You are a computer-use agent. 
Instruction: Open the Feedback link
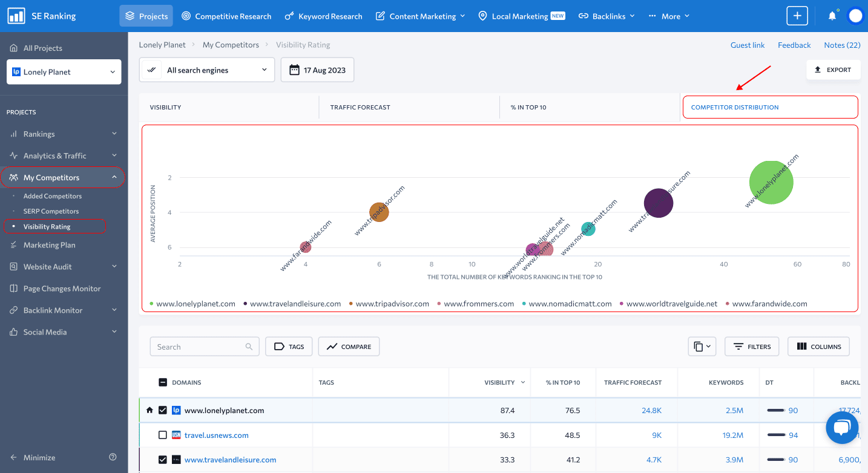[794, 45]
